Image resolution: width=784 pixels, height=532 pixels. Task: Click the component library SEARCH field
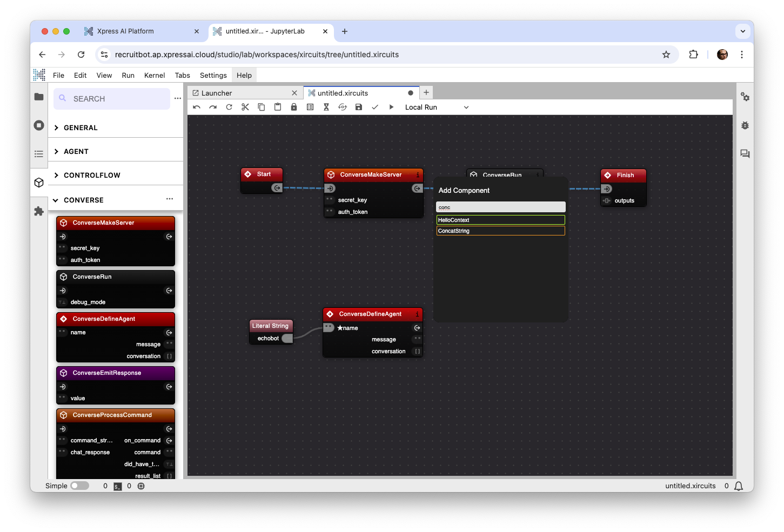tap(112, 99)
